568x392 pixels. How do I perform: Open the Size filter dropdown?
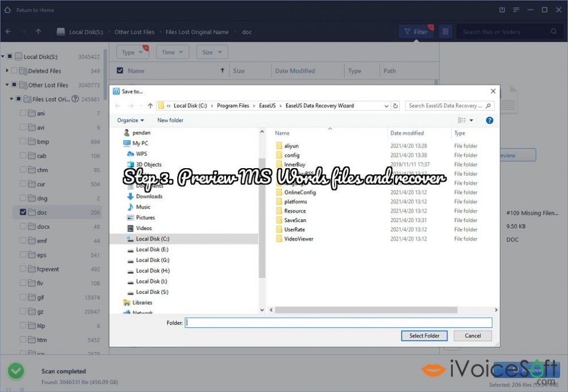tap(212, 52)
